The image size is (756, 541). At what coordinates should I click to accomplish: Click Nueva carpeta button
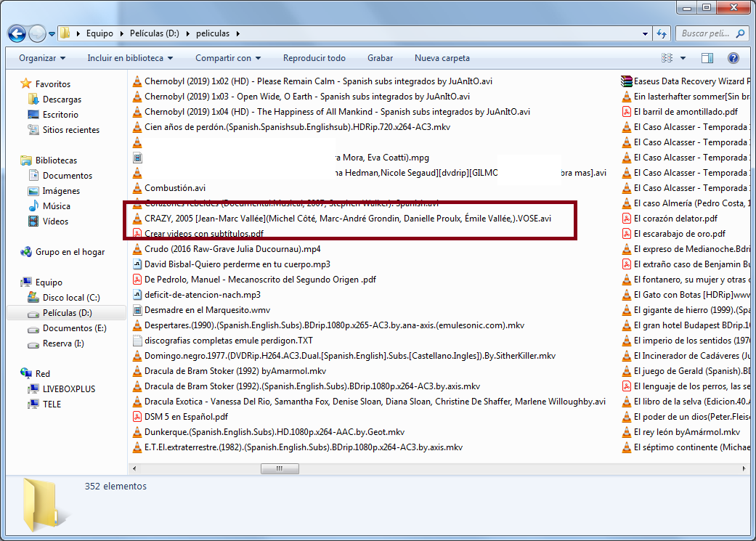(442, 58)
